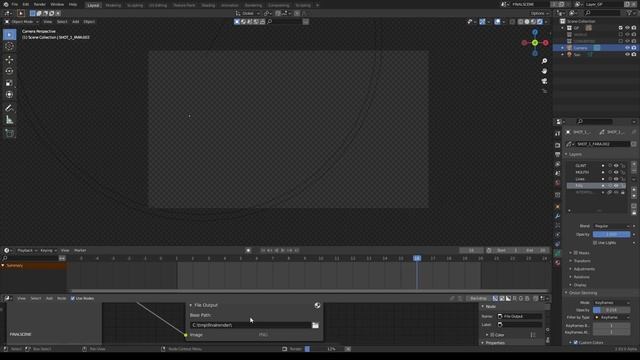Toggle the Backdrop button
640x360 pixels.
coord(478,298)
